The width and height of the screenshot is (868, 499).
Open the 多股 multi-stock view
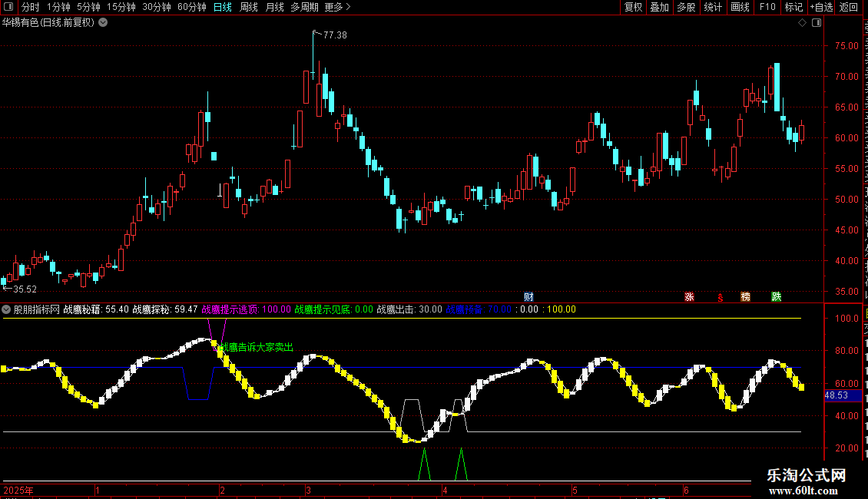(x=686, y=7)
